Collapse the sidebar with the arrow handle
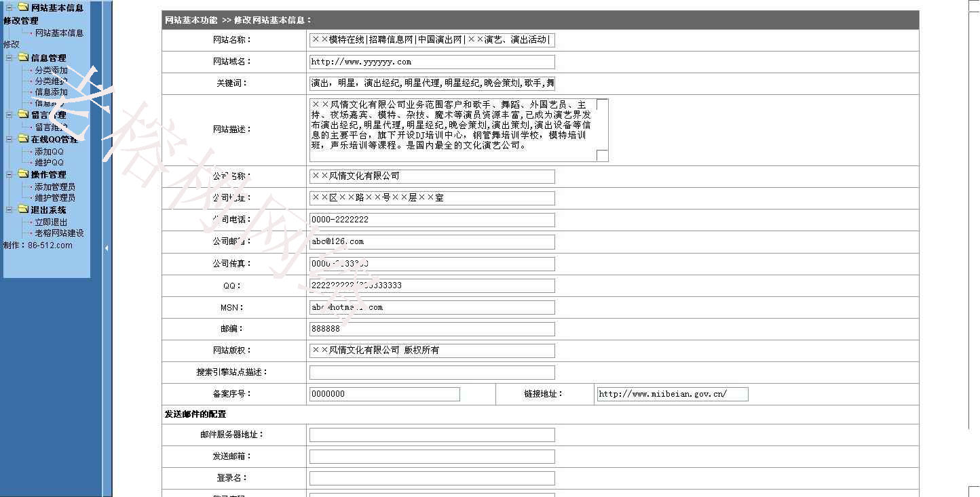980x497 pixels. pos(107,248)
